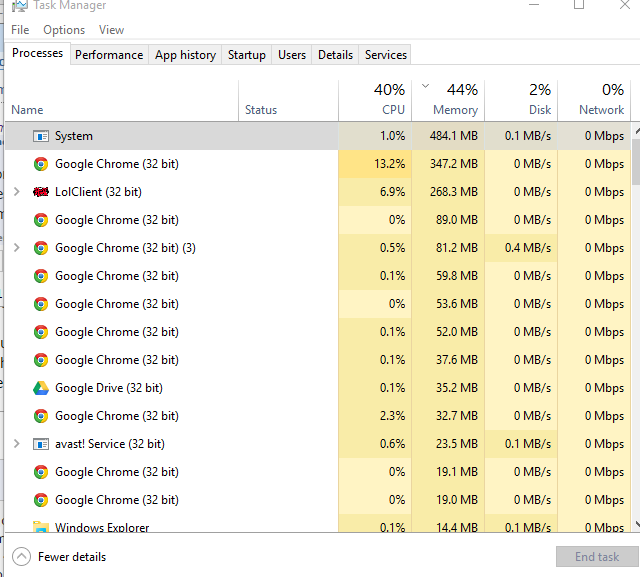This screenshot has height=577, width=640.
Task: Click the 6.9% CPU cell of LolClient
Action: [x=375, y=192]
